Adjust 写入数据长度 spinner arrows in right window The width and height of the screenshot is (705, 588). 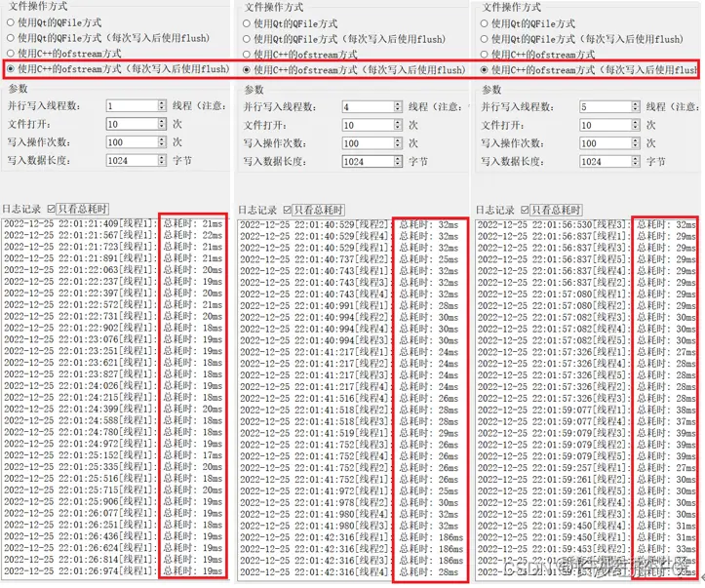click(x=636, y=162)
